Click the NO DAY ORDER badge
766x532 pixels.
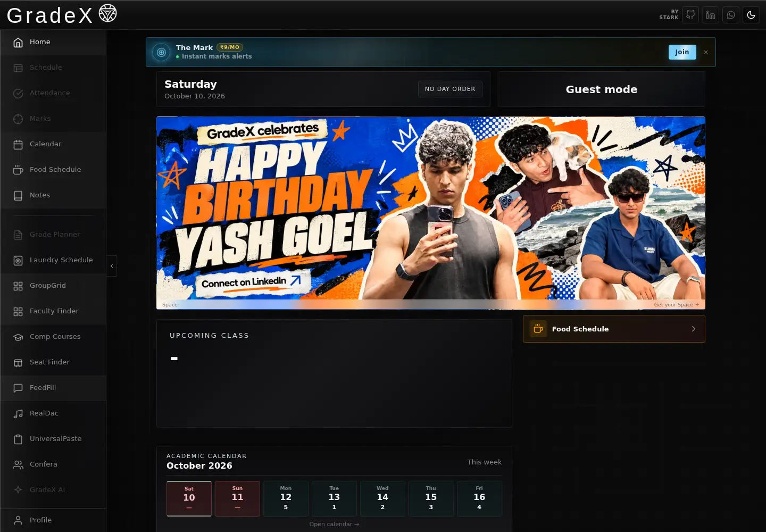click(450, 89)
